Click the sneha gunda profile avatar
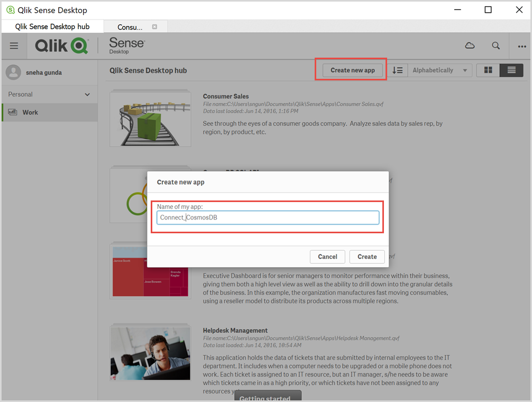This screenshot has height=402, width=532. [x=13, y=72]
